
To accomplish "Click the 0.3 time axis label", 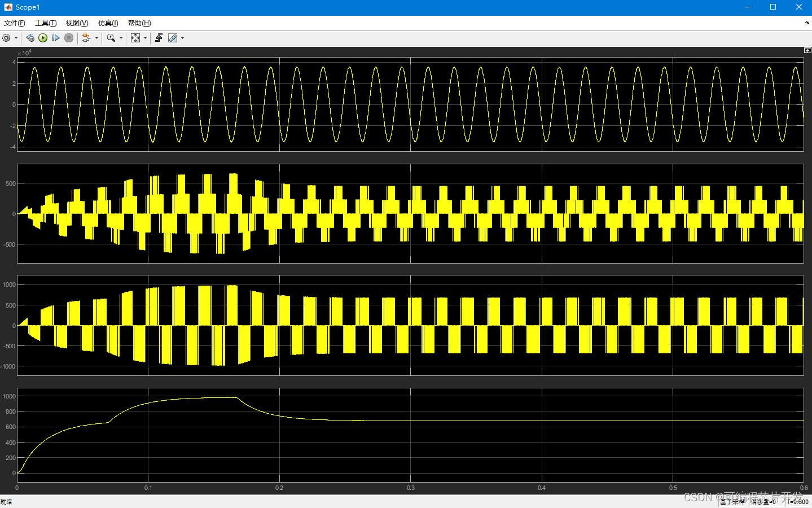I will coord(410,488).
